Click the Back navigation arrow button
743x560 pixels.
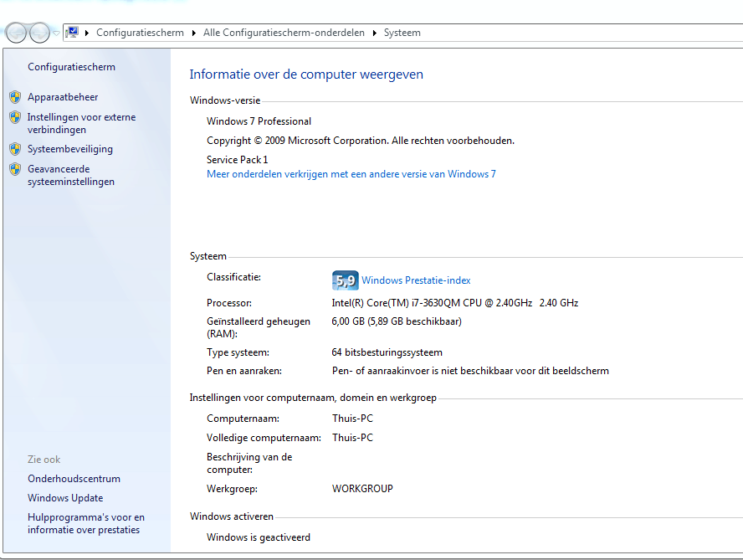coord(16,33)
